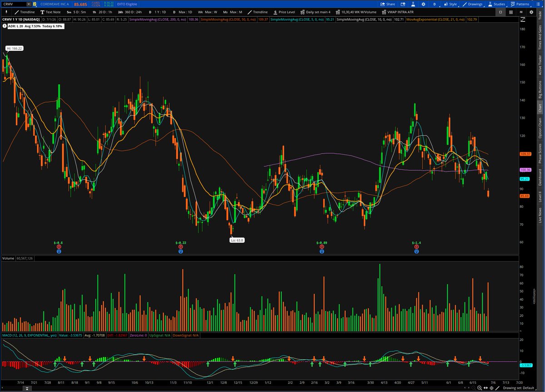Image resolution: width=545 pixels, height=392 pixels.
Task: Open the toolbar settings gear icon
Action: (531, 12)
